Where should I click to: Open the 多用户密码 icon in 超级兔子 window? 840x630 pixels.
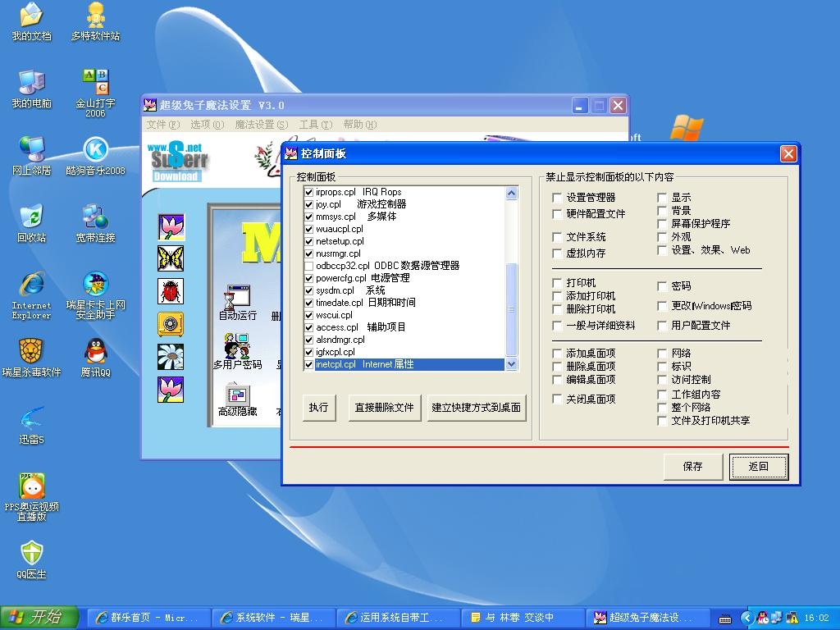point(237,352)
